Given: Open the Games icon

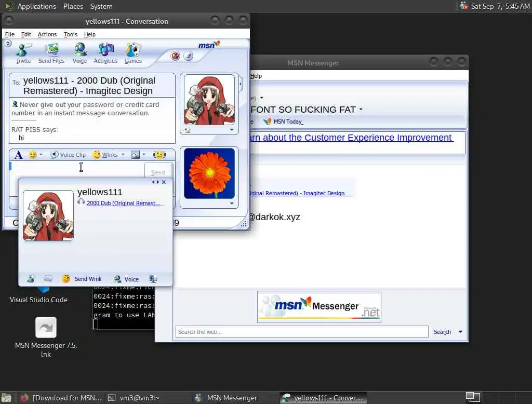Looking at the screenshot, I should point(133,53).
